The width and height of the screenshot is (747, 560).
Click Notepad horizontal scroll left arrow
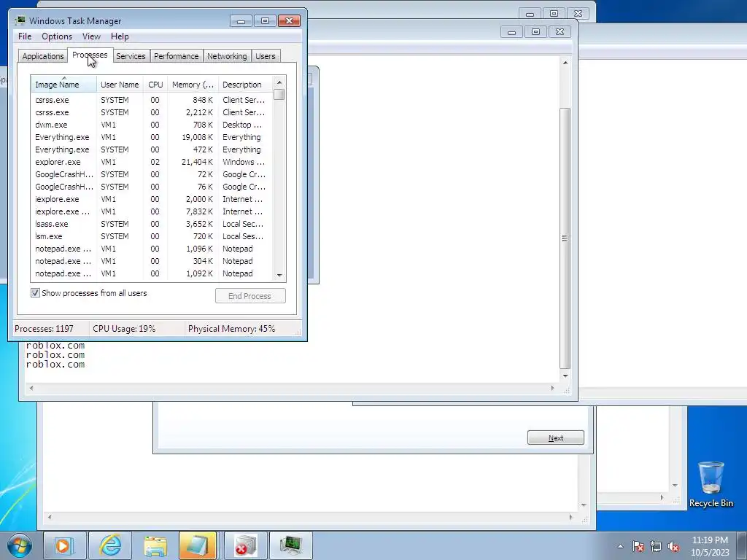tap(31, 388)
